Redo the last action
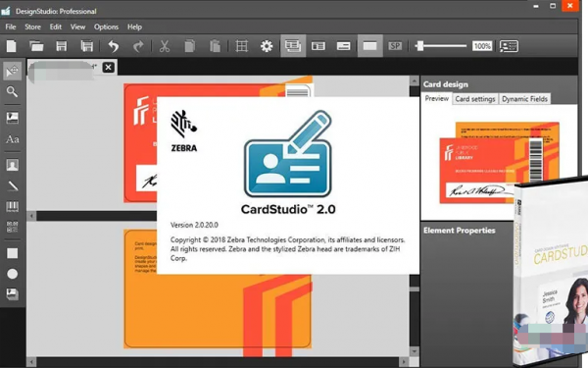The image size is (588, 368). [x=138, y=46]
